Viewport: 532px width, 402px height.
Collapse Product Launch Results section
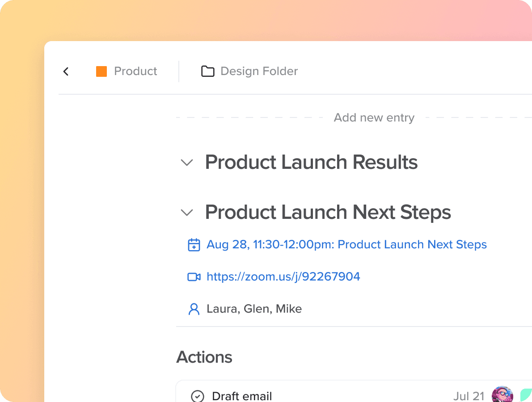tap(187, 162)
